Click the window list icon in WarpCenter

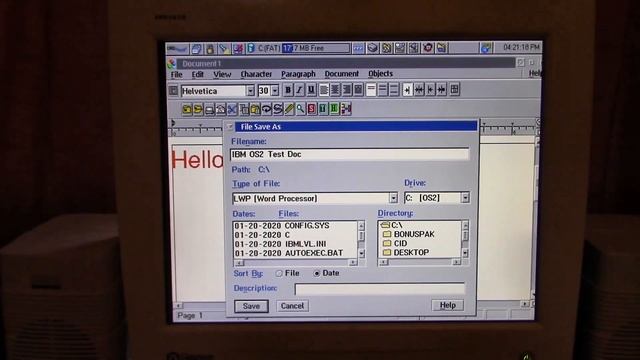pyautogui.click(x=196, y=49)
